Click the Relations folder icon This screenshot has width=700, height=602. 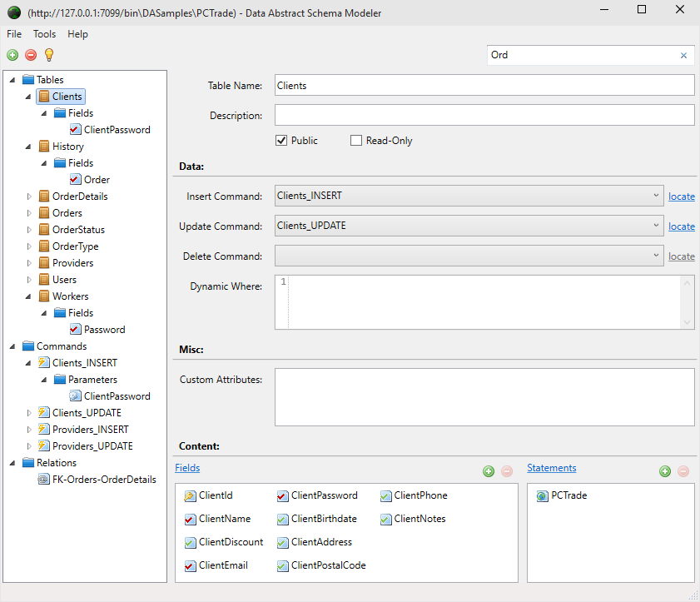pos(28,463)
